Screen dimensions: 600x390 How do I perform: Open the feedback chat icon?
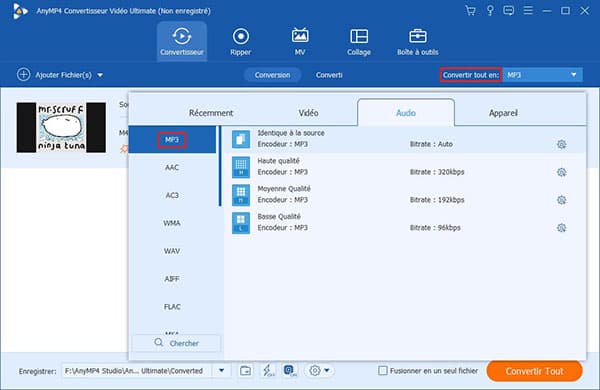click(x=509, y=10)
